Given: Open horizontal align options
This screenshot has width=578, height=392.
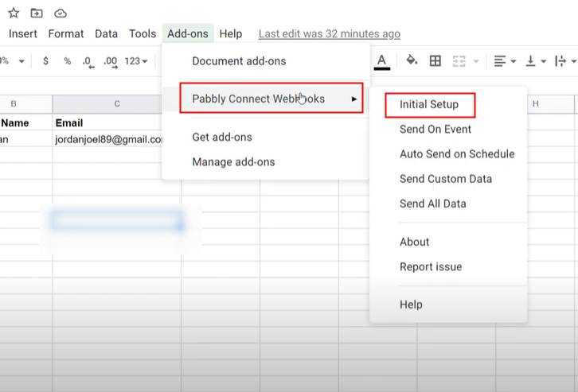Looking at the screenshot, I should (x=504, y=61).
